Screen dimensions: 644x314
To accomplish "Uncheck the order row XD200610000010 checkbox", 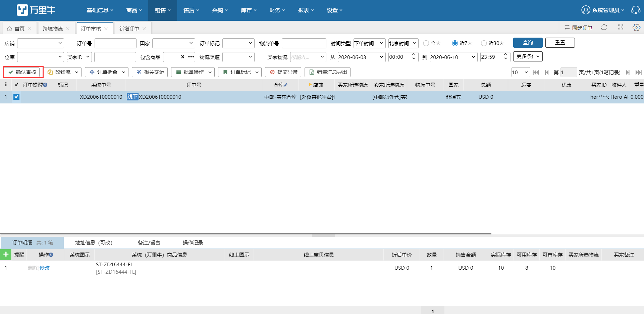I will tap(16, 97).
